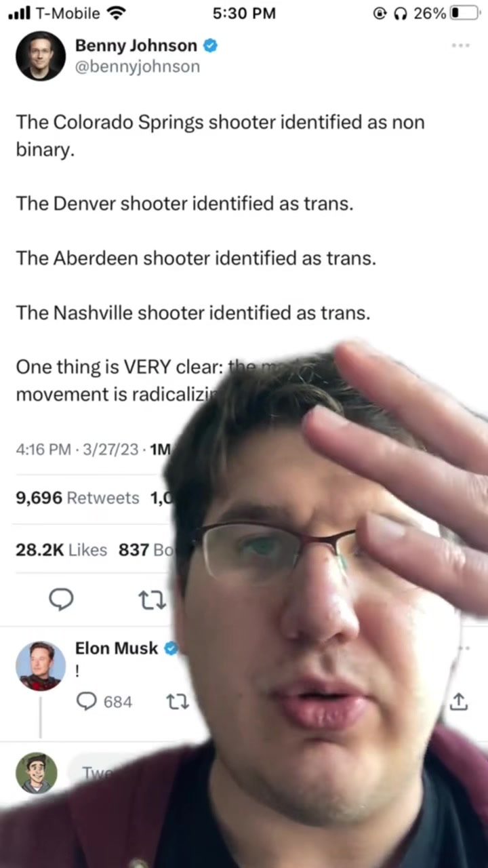Retweet the main tweet via retweet icon
Viewport: 488px width, 868px height.
click(x=152, y=600)
